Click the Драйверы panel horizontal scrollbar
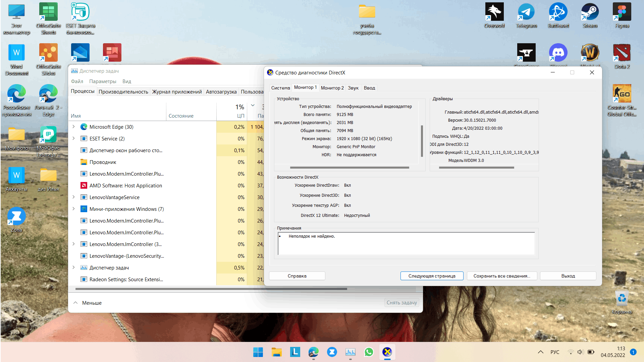The height and width of the screenshot is (362, 644). pos(476,167)
